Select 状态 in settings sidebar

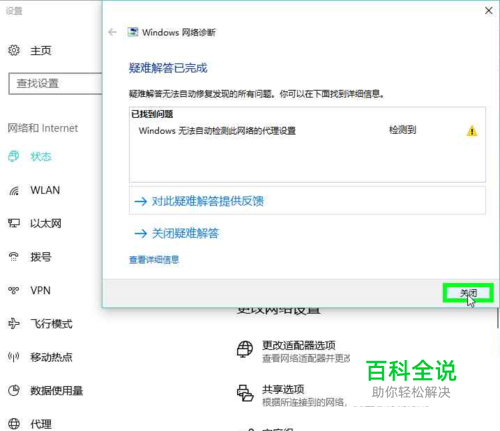tap(41, 156)
